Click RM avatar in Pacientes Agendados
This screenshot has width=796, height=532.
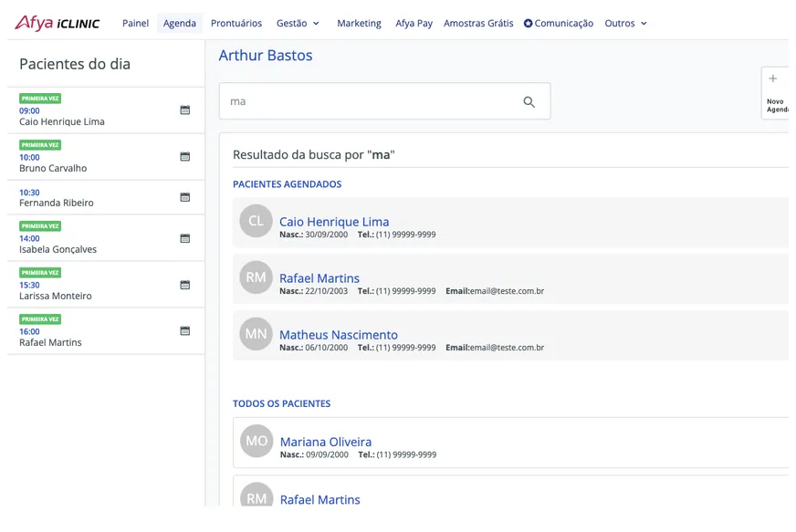[x=256, y=277]
